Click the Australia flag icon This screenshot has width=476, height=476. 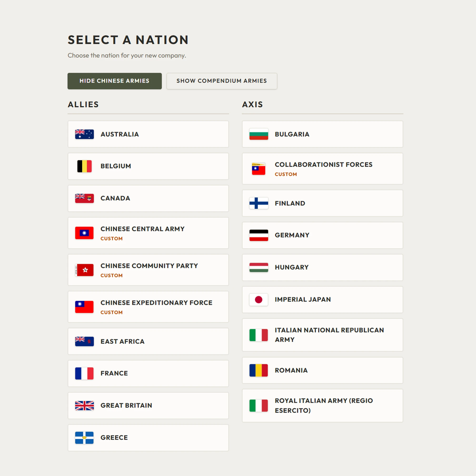pos(84,134)
